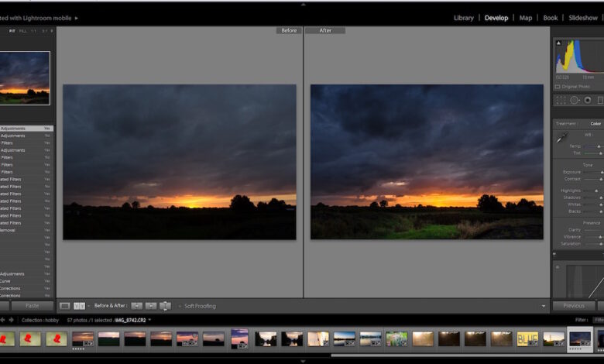Enable the Soft Proofing checkbox
This screenshot has height=364, width=604.
coord(180,306)
